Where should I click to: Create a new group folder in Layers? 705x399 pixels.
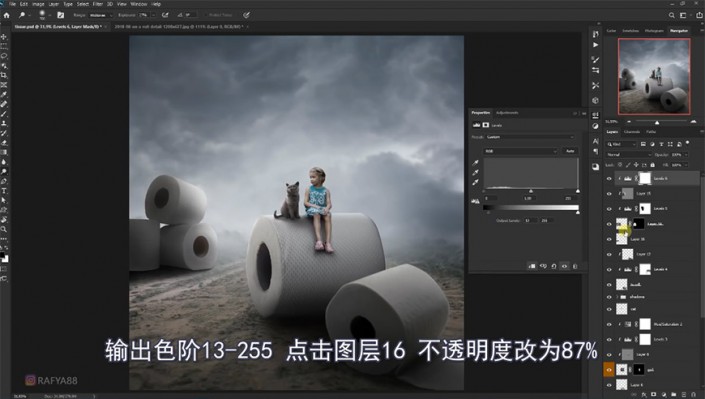coord(674,395)
